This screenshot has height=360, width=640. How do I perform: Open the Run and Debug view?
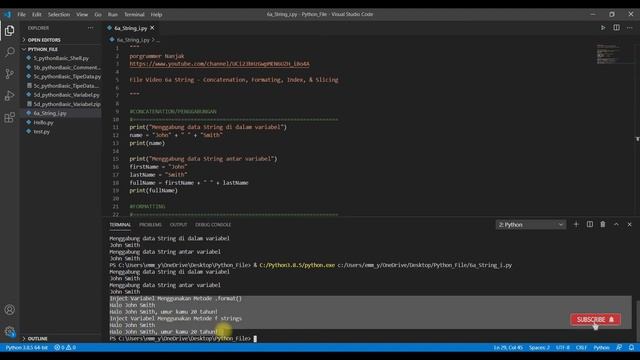coord(9,96)
